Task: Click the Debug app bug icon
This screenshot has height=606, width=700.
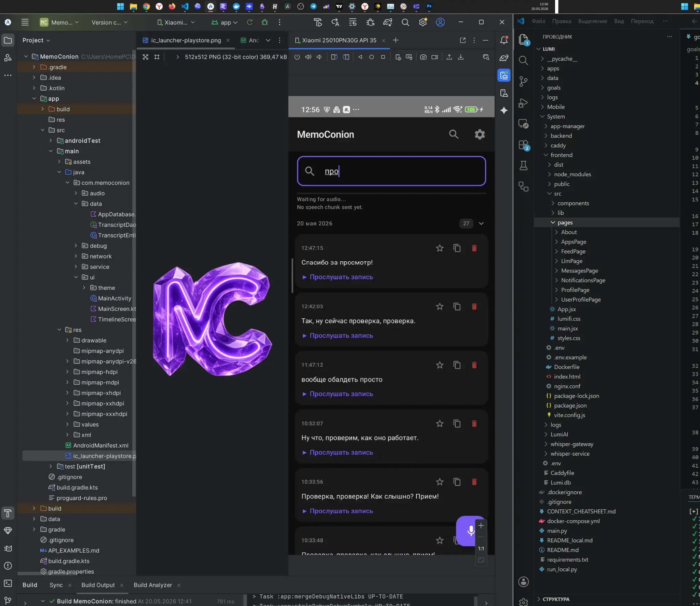Action: (x=265, y=22)
